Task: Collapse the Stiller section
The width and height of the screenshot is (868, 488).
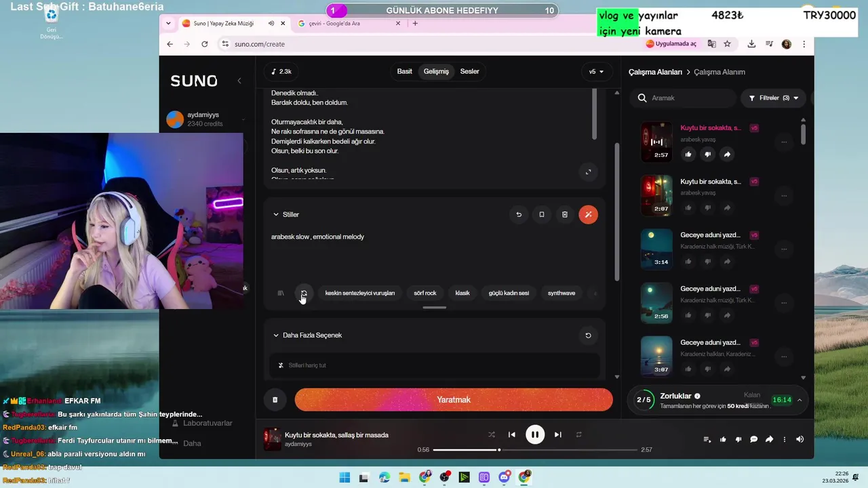Action: pos(276,214)
